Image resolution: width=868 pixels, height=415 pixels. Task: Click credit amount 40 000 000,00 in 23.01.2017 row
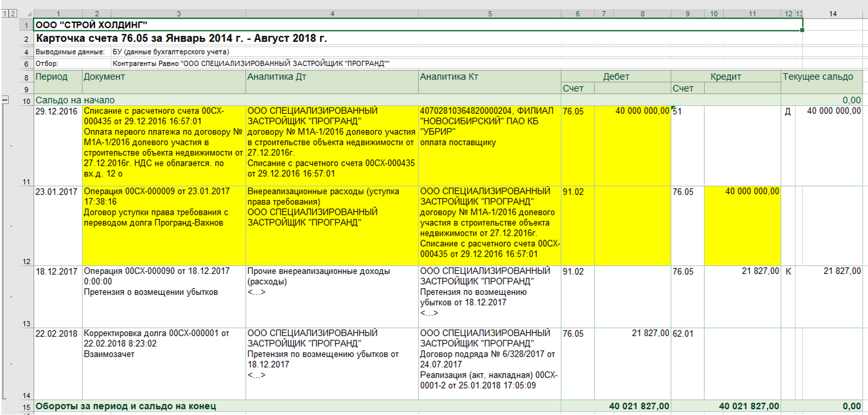742,226
